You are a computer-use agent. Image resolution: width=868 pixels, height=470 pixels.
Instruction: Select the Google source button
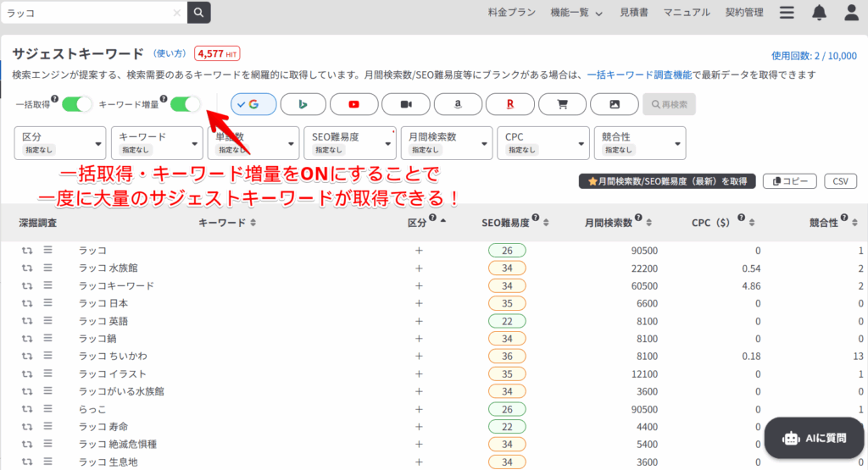pos(253,104)
